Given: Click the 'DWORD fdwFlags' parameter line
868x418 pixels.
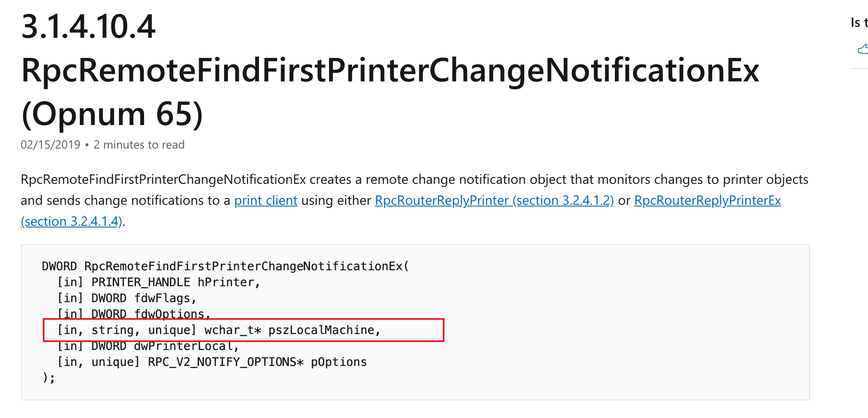Looking at the screenshot, I should click(x=127, y=298).
